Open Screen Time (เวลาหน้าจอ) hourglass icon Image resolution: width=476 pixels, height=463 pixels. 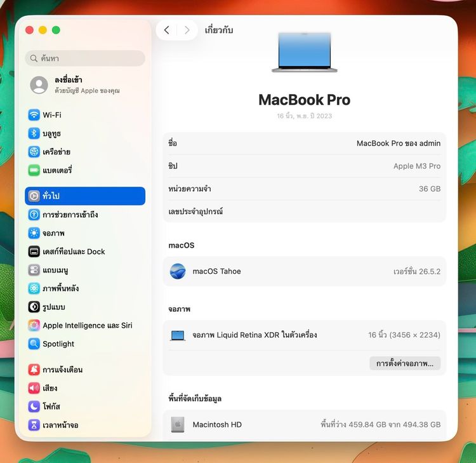coord(34,425)
